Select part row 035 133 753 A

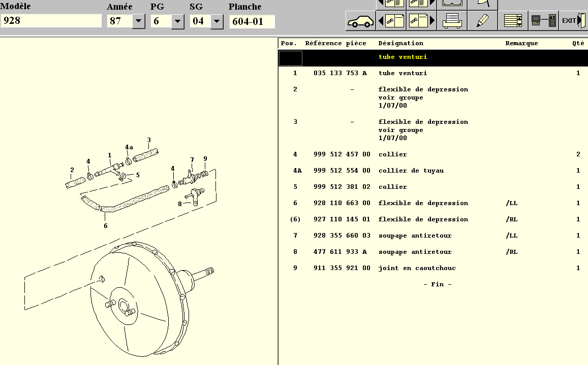pyautogui.click(x=433, y=73)
